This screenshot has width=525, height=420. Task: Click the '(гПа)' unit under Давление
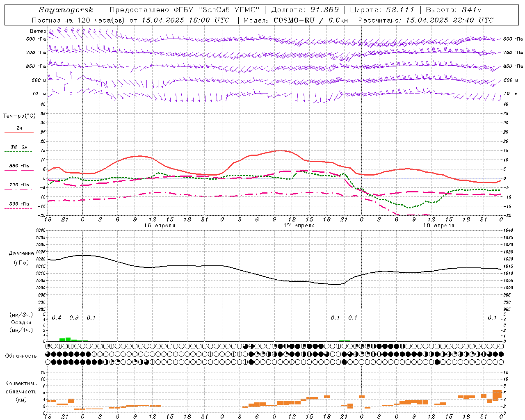21,263
